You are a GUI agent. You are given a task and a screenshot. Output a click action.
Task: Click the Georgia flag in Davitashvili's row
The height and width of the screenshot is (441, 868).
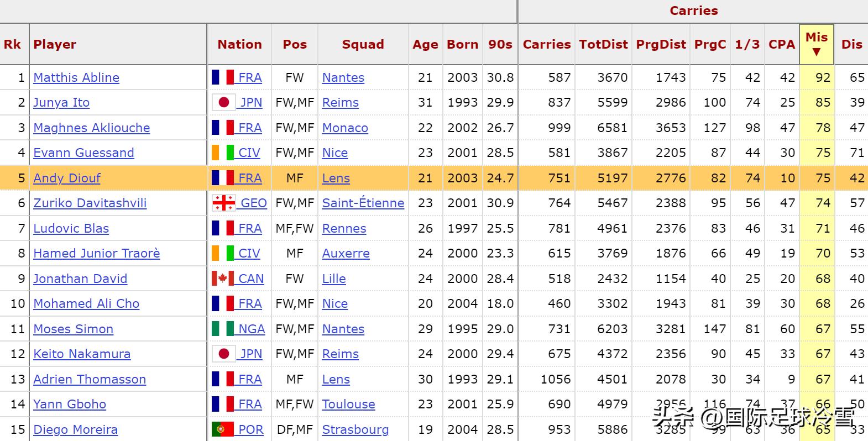(x=224, y=203)
